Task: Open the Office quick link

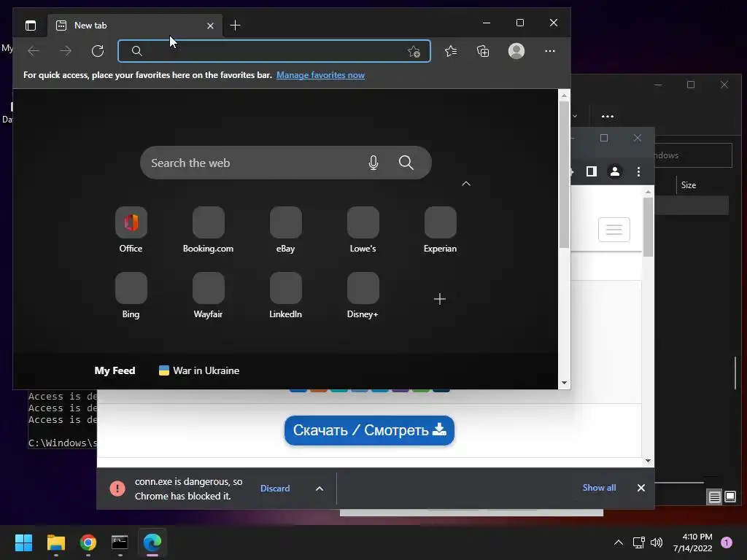Action: tap(131, 230)
